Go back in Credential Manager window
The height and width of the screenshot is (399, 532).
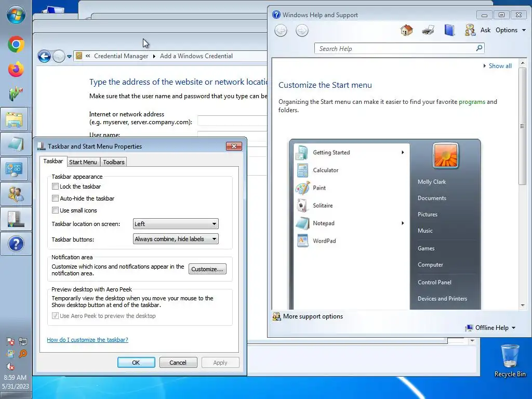tap(44, 56)
